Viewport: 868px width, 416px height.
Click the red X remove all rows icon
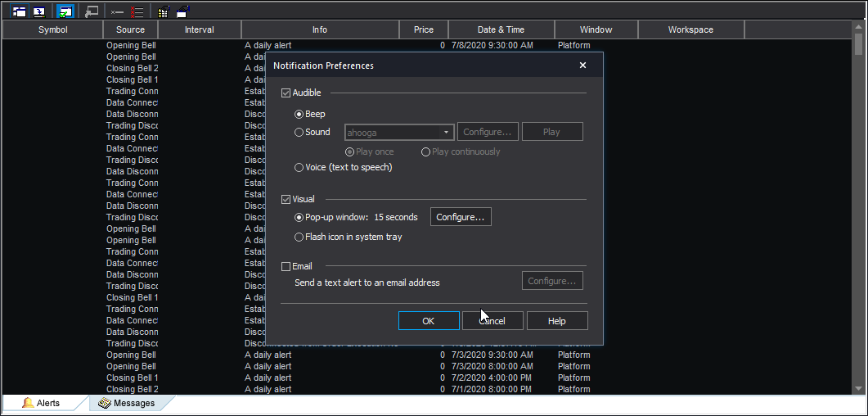pyautogui.click(x=137, y=11)
